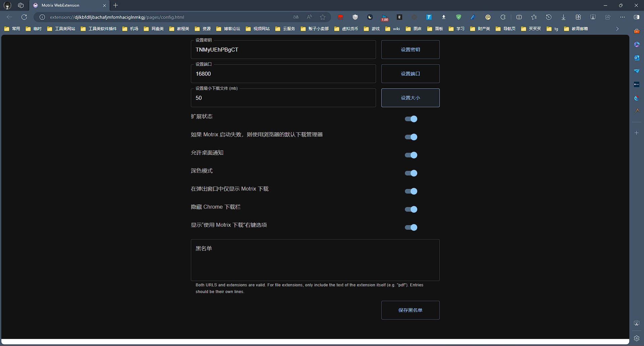This screenshot has width=644, height=346.
Task: Toggle split screen view
Action: 519,17
